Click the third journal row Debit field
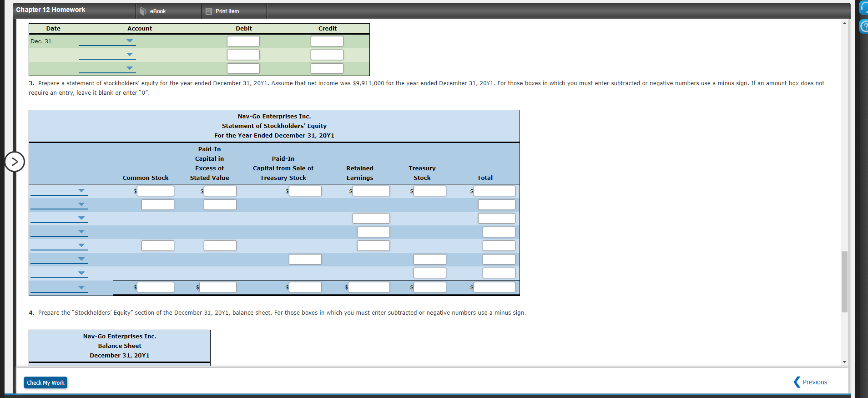Viewport: 868px width, 398px height. (243, 68)
